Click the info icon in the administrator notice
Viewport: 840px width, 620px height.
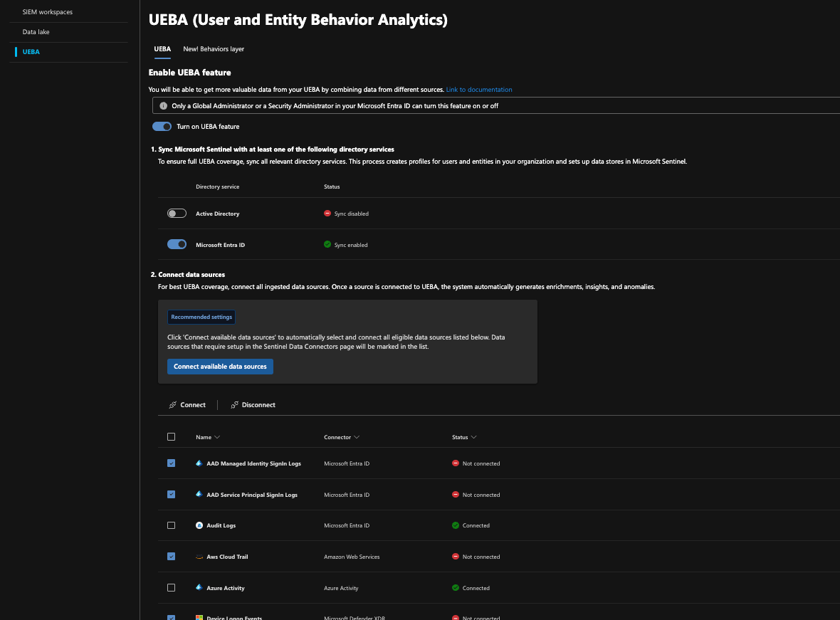click(164, 106)
